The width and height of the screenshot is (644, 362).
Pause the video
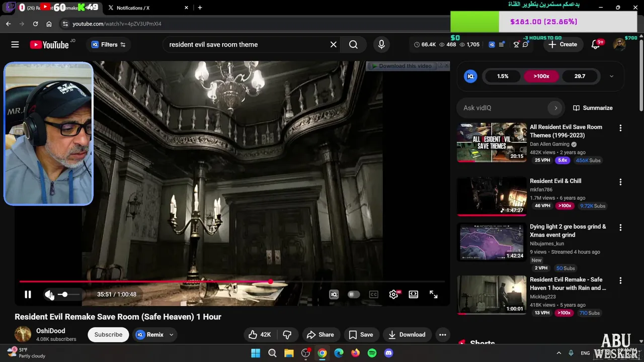28,294
